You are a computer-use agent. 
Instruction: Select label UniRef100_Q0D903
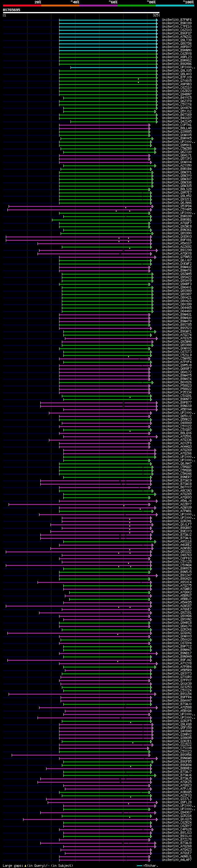click(177, 236)
